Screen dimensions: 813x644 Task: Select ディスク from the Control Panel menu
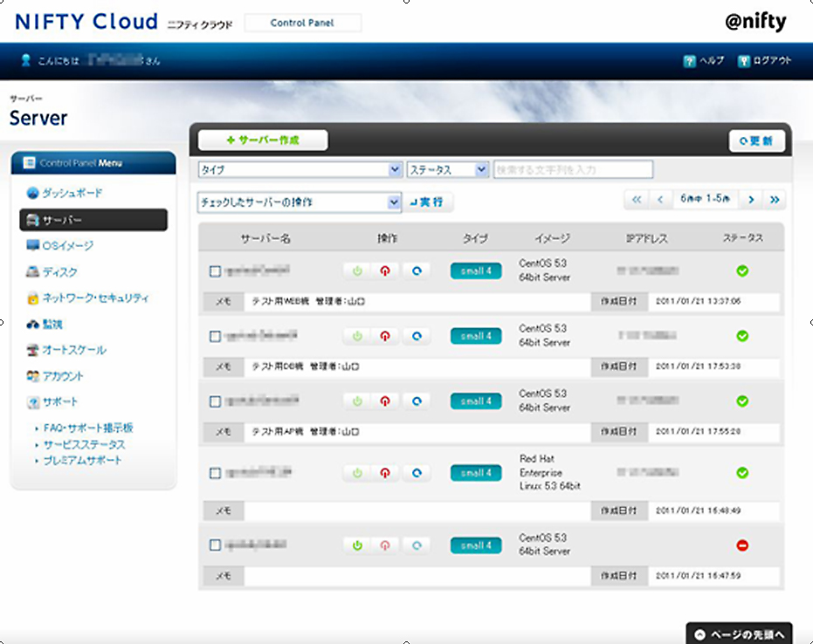[59, 272]
